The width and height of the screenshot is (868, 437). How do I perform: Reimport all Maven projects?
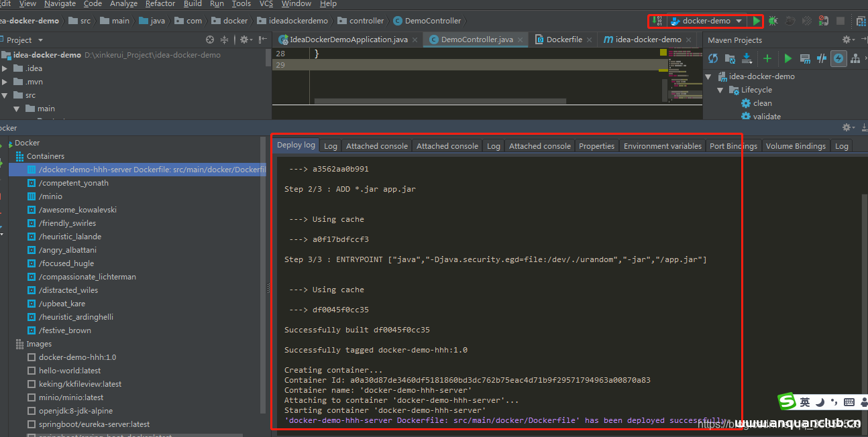click(x=713, y=59)
